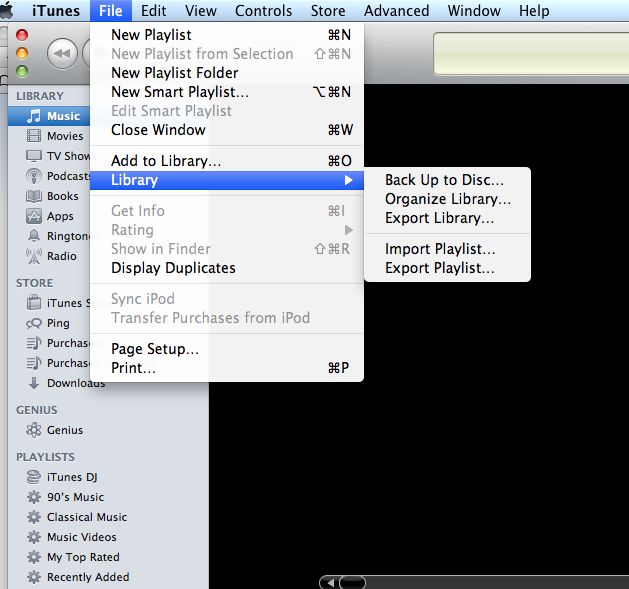The width and height of the screenshot is (629, 589).
Task: Click the Ping speech bubble icon
Action: tap(34, 323)
